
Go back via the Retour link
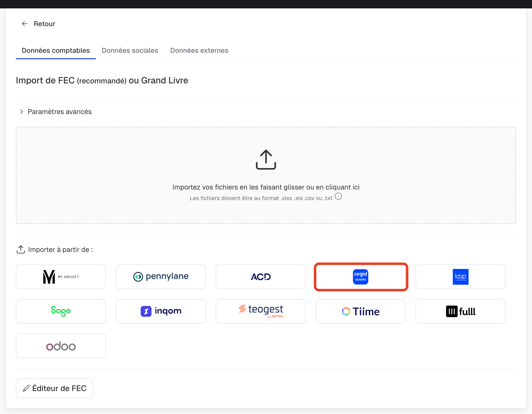[x=44, y=24]
